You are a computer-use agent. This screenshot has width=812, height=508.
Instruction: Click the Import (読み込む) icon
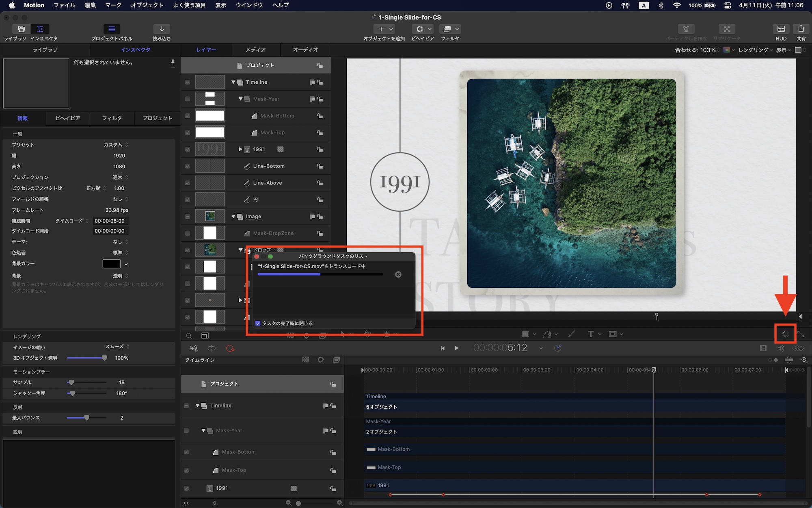click(161, 29)
